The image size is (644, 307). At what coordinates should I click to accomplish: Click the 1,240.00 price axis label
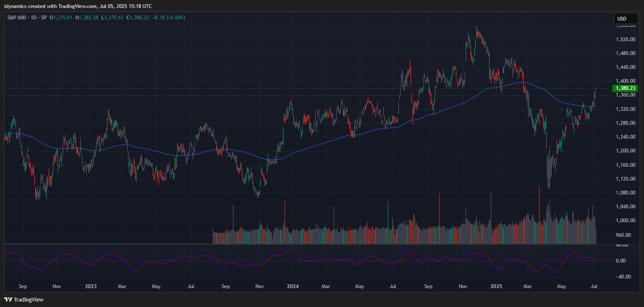[626, 137]
